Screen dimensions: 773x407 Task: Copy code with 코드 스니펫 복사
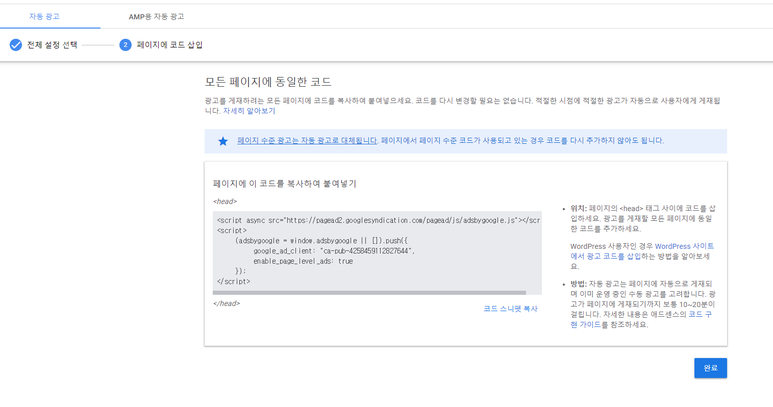click(x=510, y=309)
